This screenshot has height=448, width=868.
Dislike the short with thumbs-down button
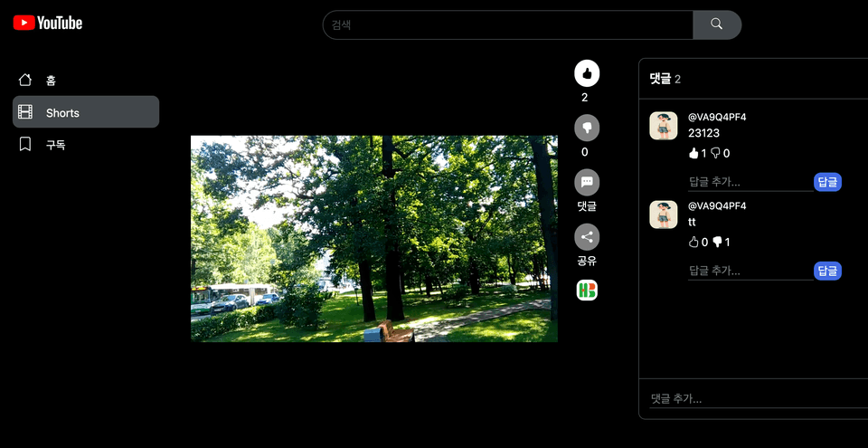click(x=587, y=129)
